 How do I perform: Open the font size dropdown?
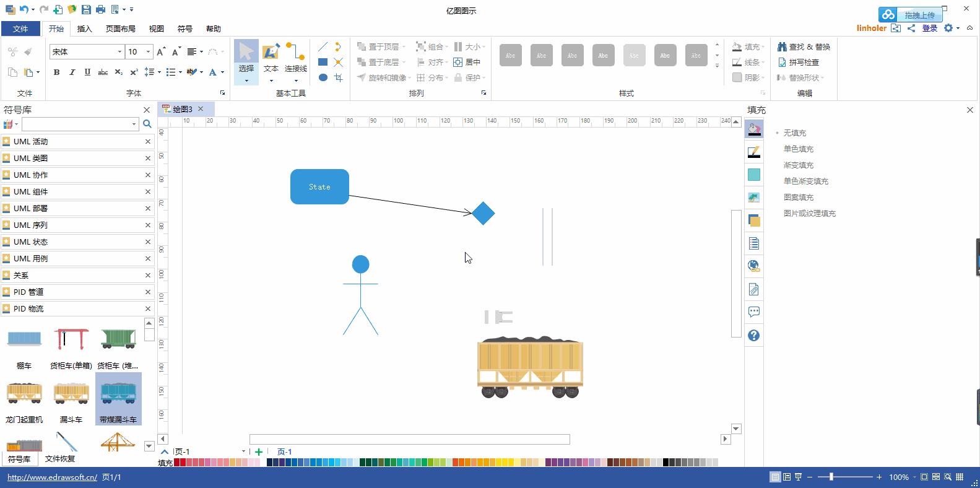pos(149,52)
